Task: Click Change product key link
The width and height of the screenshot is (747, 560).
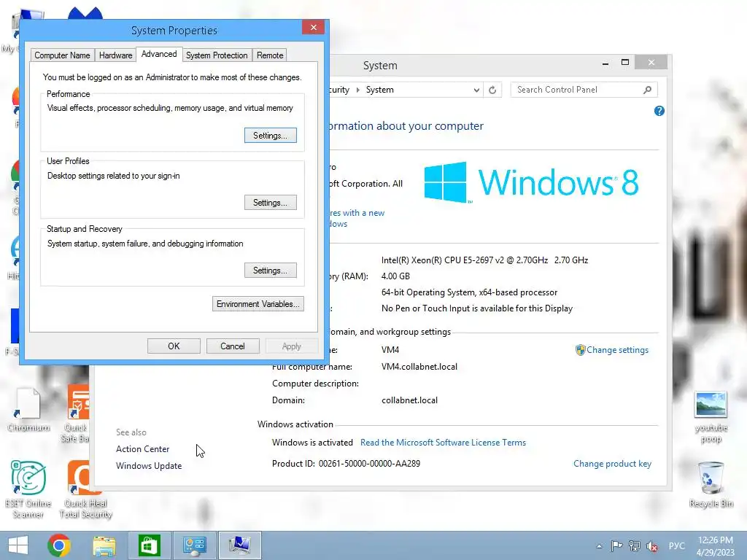Action: click(x=612, y=464)
